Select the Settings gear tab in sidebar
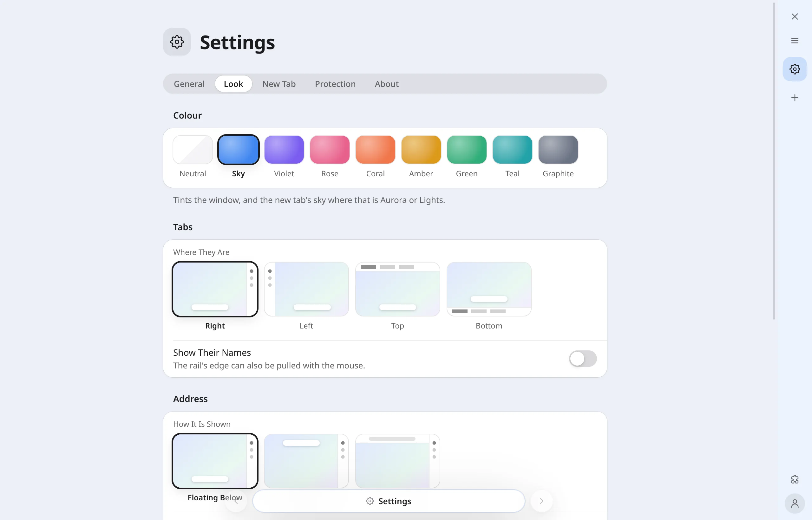Screen dimensions: 812x520 (x=795, y=69)
